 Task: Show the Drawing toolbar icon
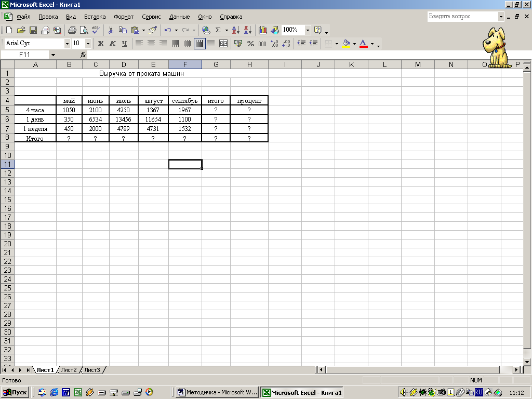coord(274,30)
